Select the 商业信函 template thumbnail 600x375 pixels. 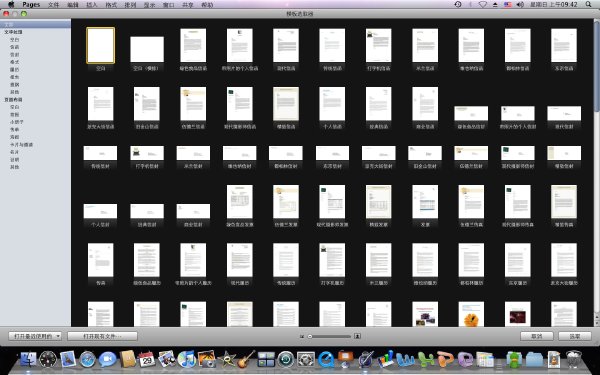[x=425, y=104]
